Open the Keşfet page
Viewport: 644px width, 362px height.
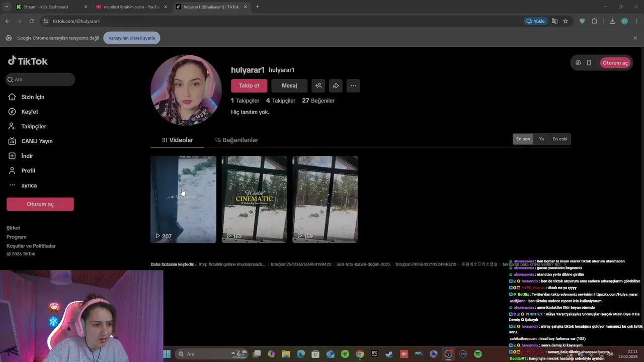(x=30, y=112)
